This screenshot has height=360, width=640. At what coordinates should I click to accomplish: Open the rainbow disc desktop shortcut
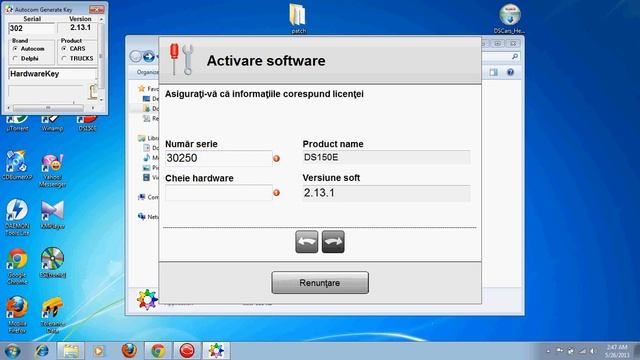tap(52, 262)
